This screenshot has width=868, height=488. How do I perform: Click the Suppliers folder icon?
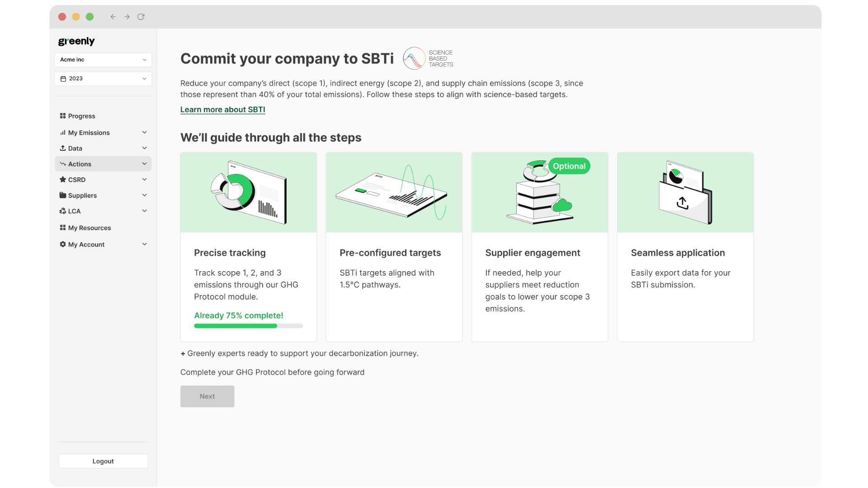(63, 195)
